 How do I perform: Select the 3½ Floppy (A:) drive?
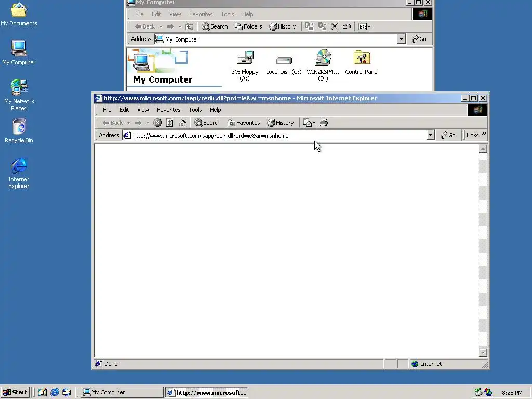245,66
